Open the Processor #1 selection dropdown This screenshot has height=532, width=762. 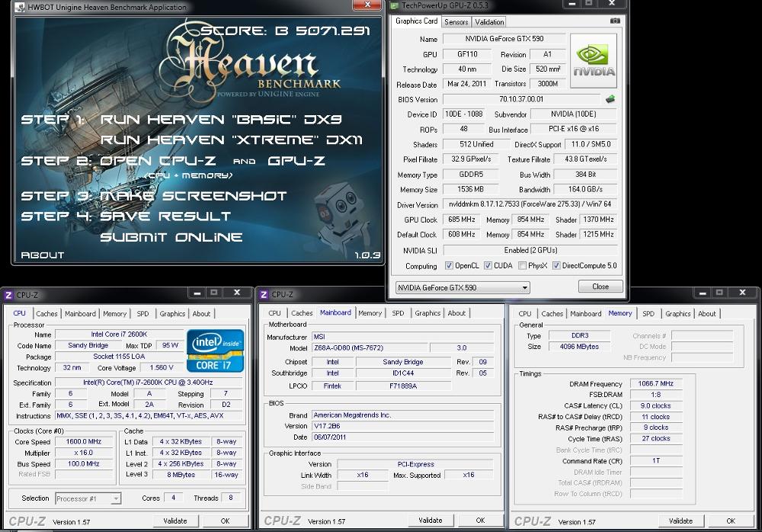(x=88, y=498)
